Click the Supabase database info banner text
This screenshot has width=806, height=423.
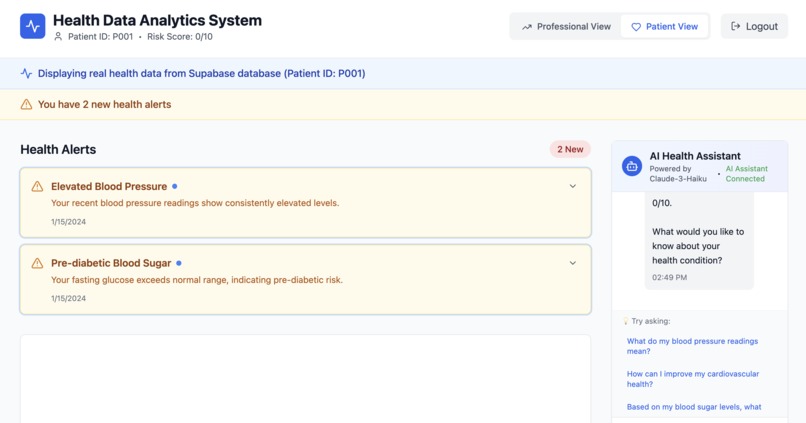tap(202, 73)
